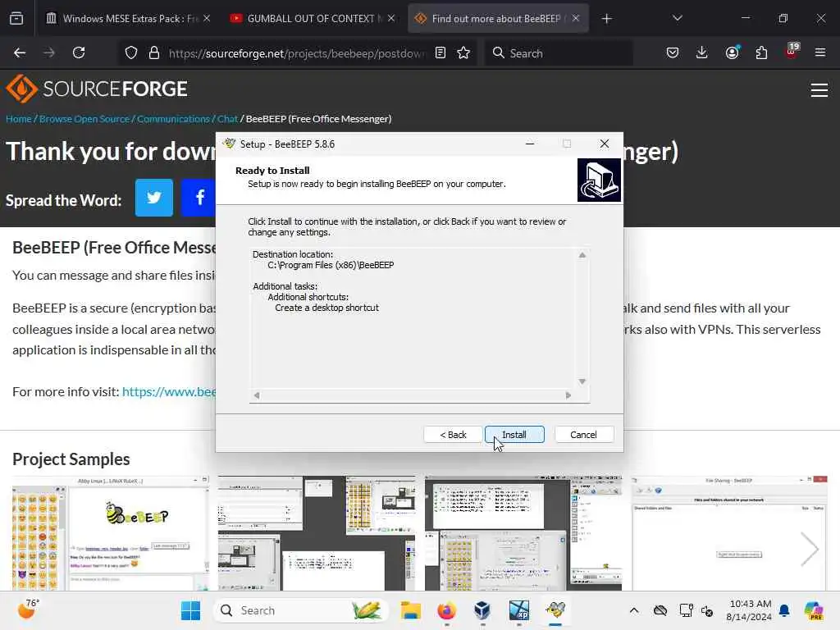
Task: Share on Facebook
Action: 199,198
